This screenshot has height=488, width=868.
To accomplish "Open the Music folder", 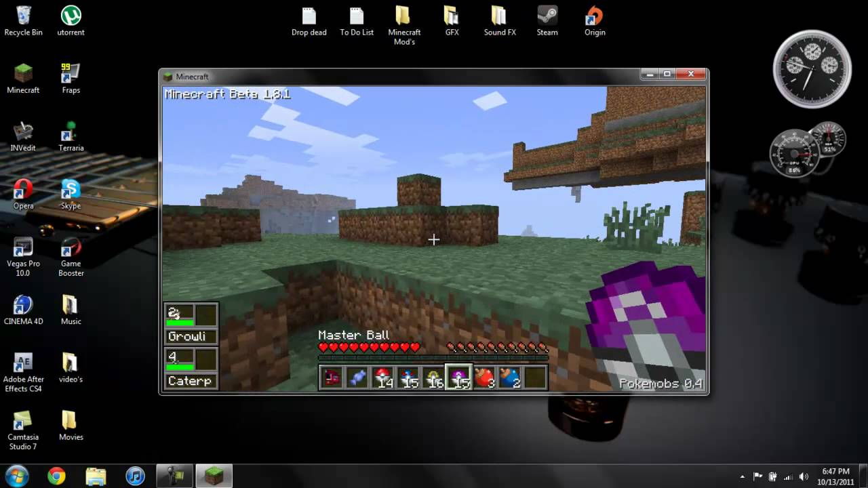I will click(71, 310).
